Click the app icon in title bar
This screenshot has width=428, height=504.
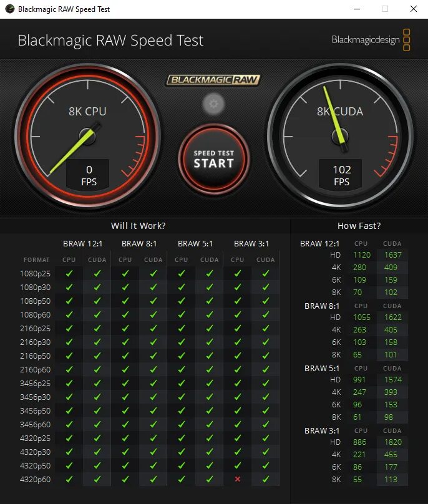(9, 9)
